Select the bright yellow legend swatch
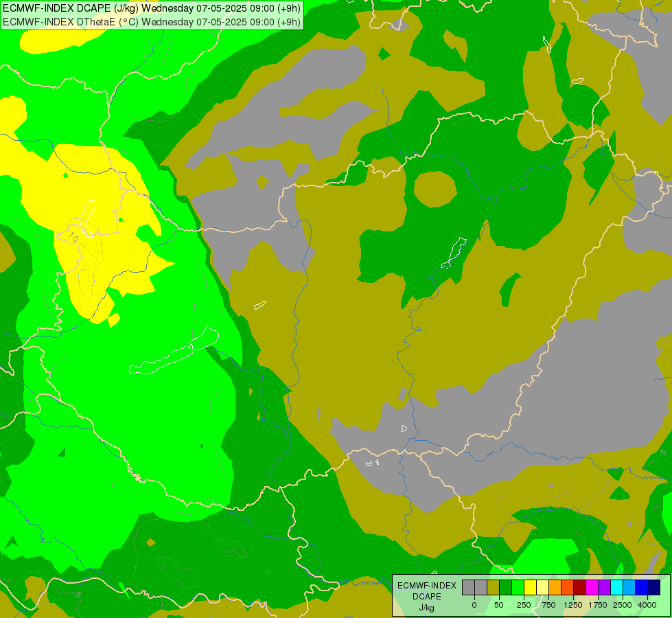The height and width of the screenshot is (618, 672). click(530, 588)
